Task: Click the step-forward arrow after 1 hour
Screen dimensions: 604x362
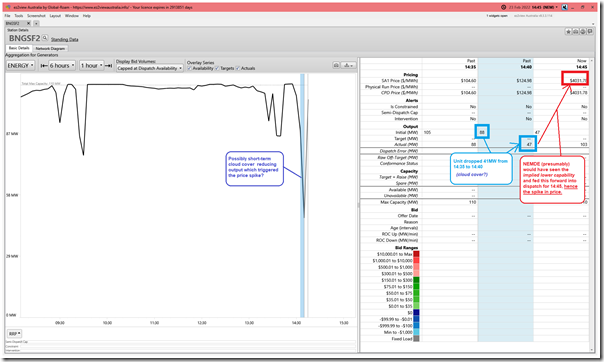Action: tap(109, 66)
